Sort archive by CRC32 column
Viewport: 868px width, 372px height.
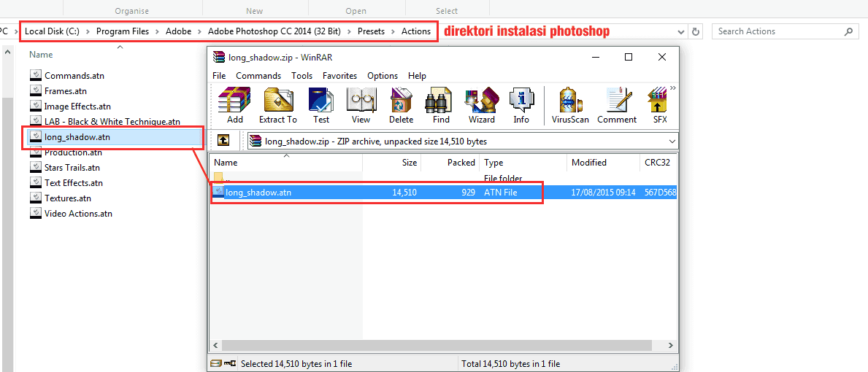click(658, 163)
